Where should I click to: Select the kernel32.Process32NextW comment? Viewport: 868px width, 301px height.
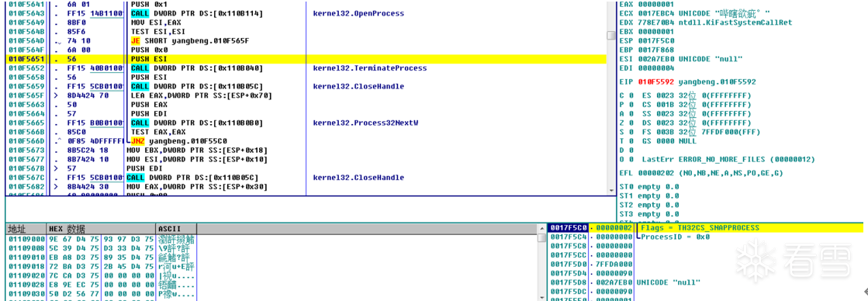365,123
